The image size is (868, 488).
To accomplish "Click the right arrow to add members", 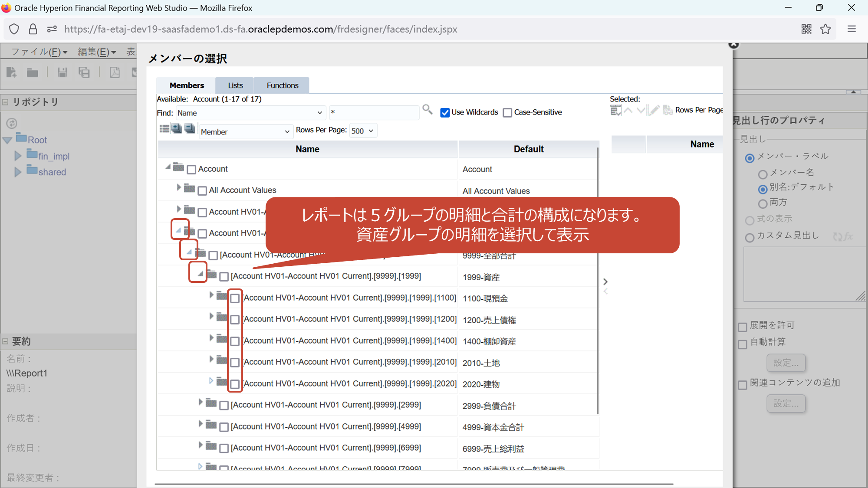I will point(605,282).
